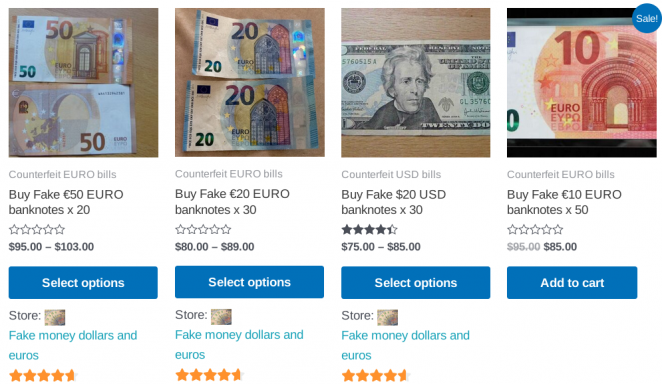Open the 'Buy Fake €50 EURO banknotes x 20' title
The height and width of the screenshot is (384, 662).
[66, 202]
